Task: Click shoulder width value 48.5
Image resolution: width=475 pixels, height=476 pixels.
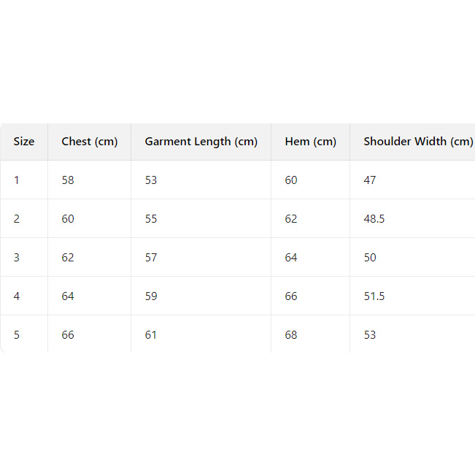Action: (374, 219)
